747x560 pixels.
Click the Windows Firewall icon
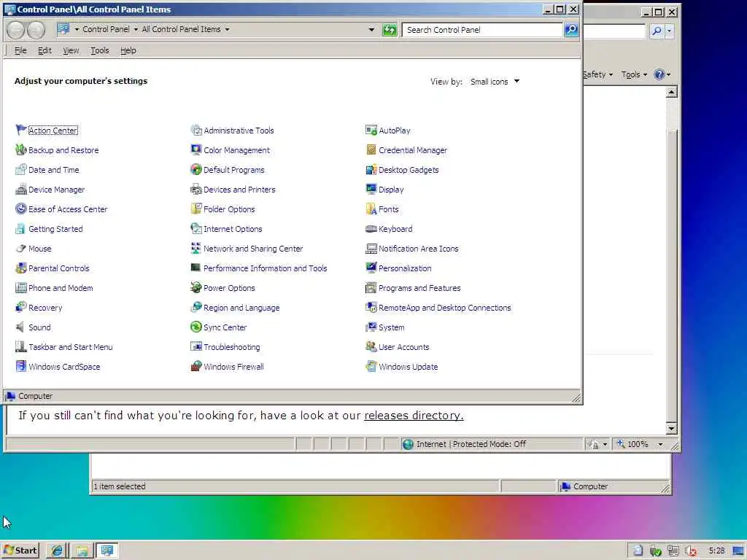pos(196,366)
